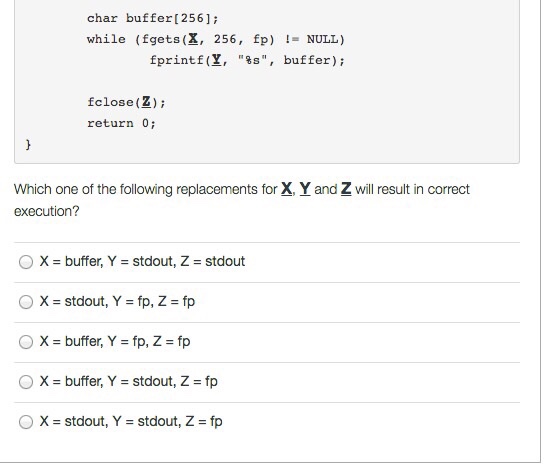Click answer text 'X = buffer, Y = stdout, Z = stdout'

(142, 261)
